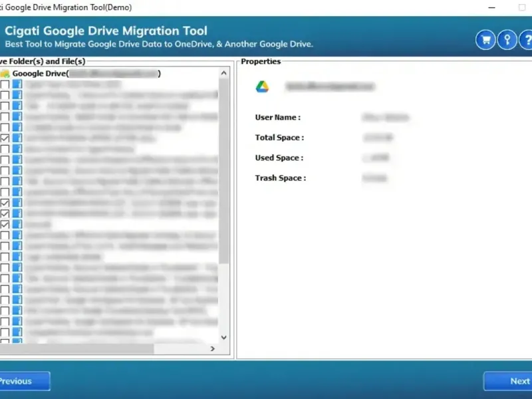Click the tree list scroll up arrow
This screenshot has height=399, width=532.
click(223, 73)
